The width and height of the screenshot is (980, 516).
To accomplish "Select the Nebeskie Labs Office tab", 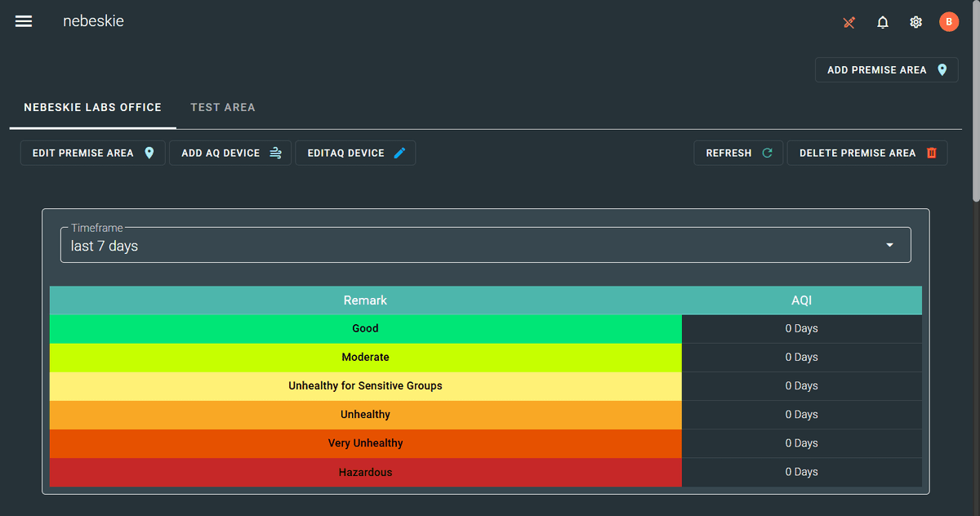I will tap(92, 107).
